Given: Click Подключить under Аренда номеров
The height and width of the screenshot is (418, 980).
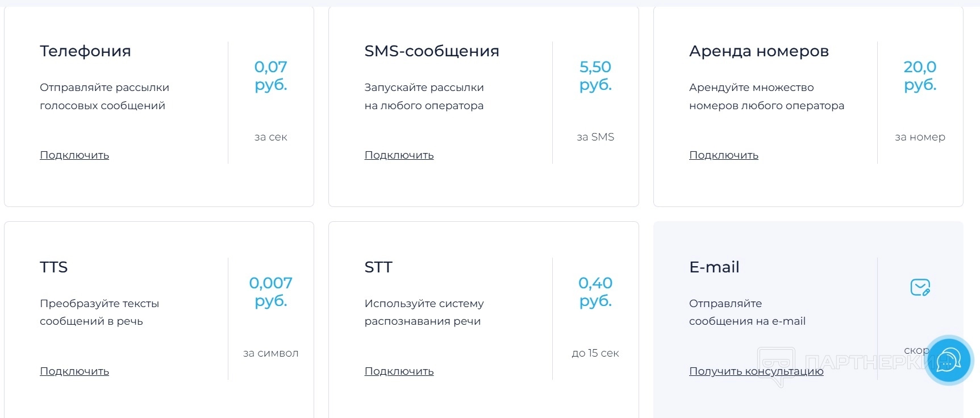Looking at the screenshot, I should [x=723, y=155].
